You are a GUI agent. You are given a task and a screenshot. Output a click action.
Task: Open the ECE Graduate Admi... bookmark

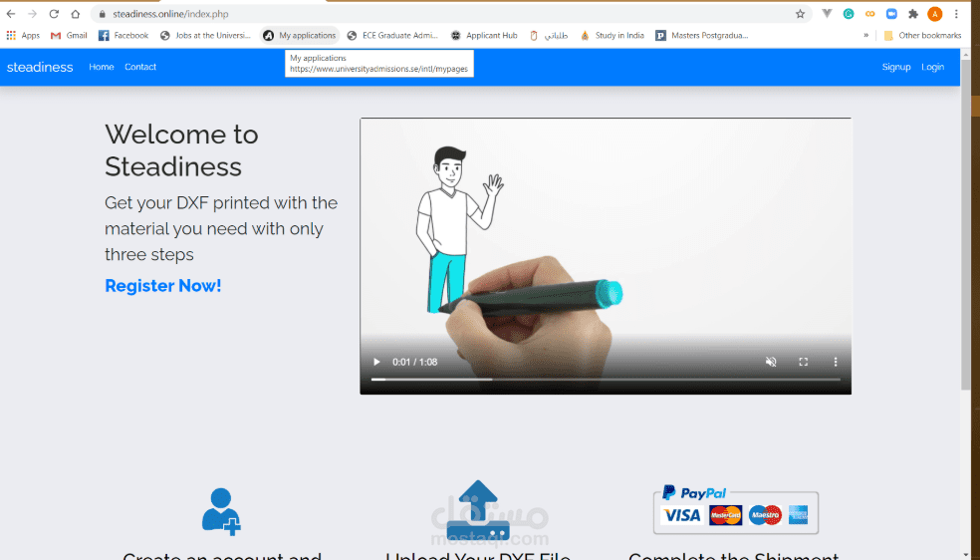392,36
